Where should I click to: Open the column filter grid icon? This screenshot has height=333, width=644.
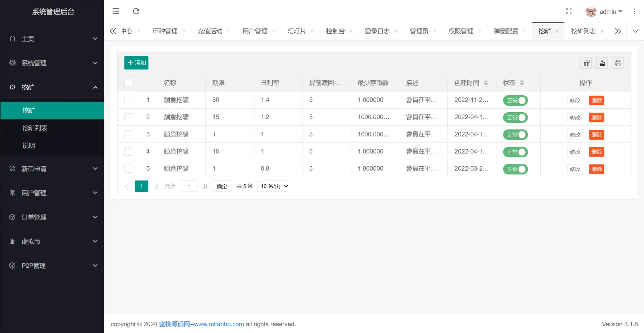[586, 63]
